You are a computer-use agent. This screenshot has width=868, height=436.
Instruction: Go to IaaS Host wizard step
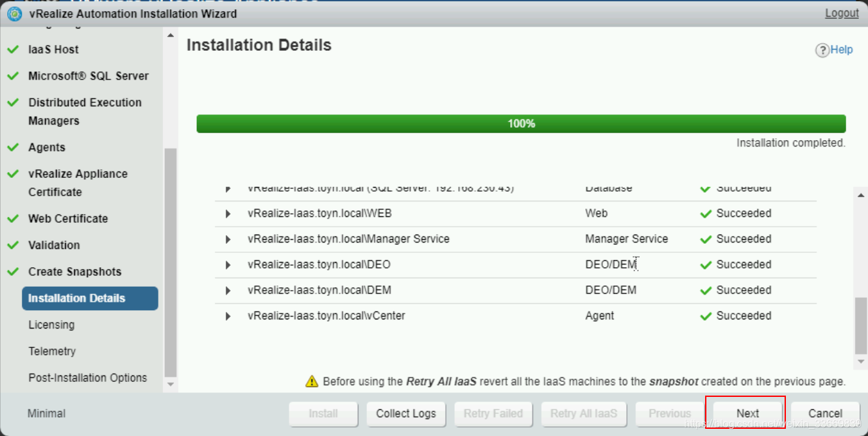pos(53,50)
